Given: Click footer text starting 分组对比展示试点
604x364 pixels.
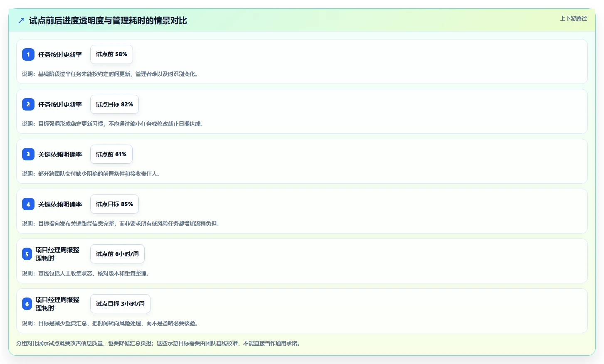Looking at the screenshot, I should [x=159, y=343].
